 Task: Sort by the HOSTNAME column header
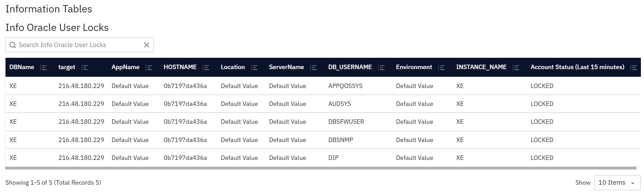click(x=180, y=67)
